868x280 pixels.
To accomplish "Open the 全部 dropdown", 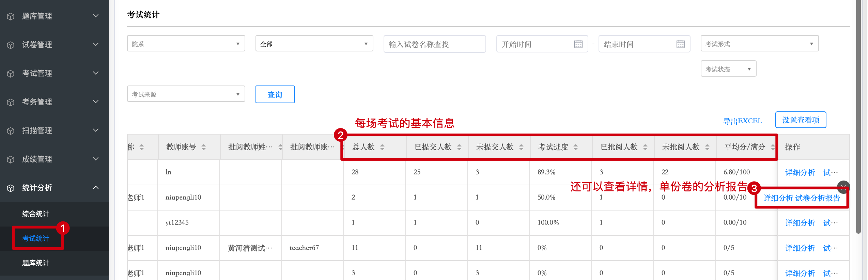I will pos(314,44).
